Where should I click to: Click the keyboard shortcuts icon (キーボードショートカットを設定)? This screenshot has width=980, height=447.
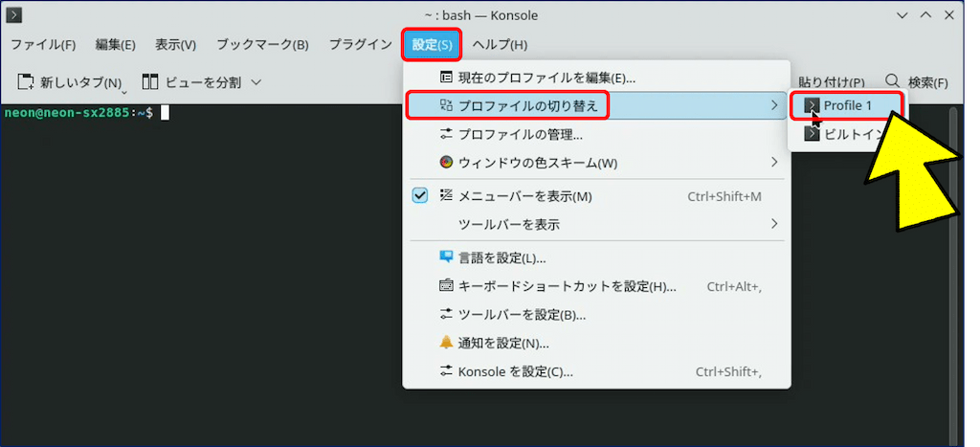(446, 285)
